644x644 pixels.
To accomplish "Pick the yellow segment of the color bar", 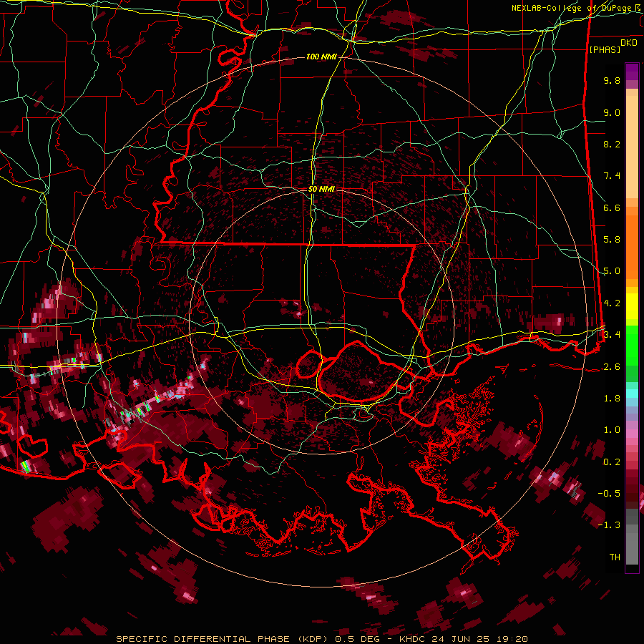I will (632, 306).
